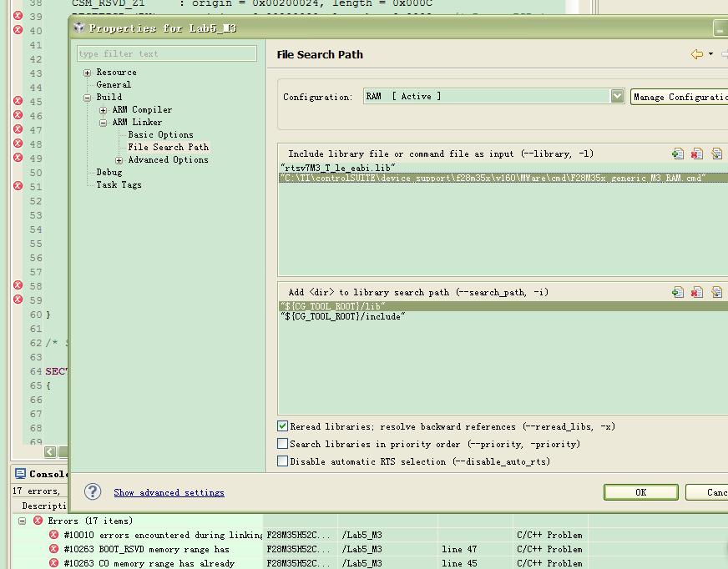
Task: Click the error marker on line 51
Action: click(x=18, y=186)
